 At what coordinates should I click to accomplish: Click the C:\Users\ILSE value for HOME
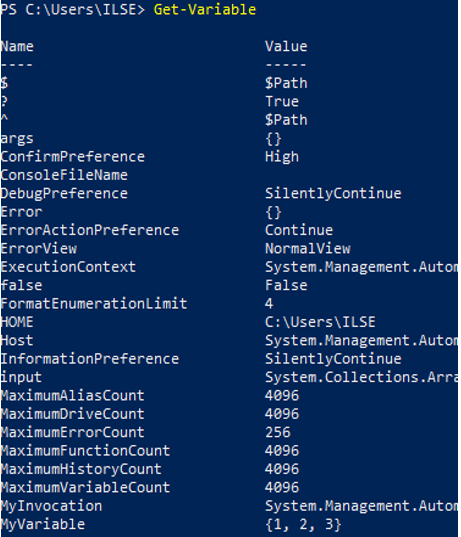click(x=320, y=322)
